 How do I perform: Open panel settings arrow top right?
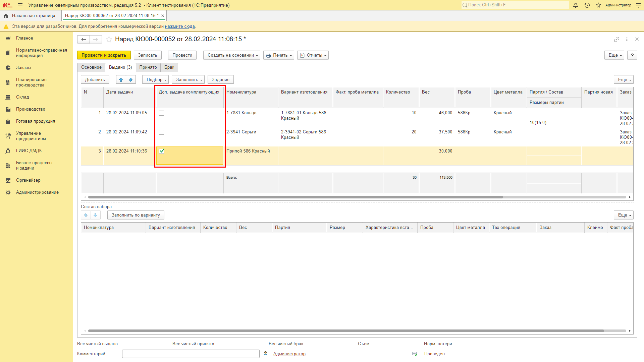point(638,5)
